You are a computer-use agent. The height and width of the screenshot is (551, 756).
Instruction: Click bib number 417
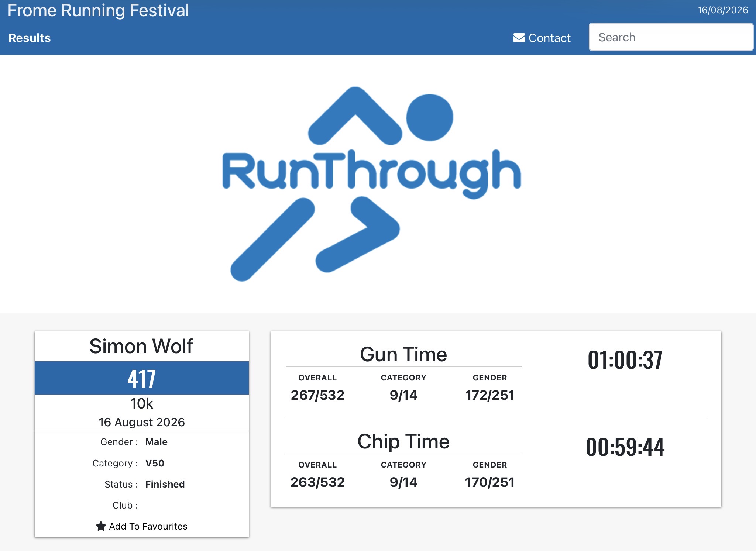pyautogui.click(x=142, y=379)
